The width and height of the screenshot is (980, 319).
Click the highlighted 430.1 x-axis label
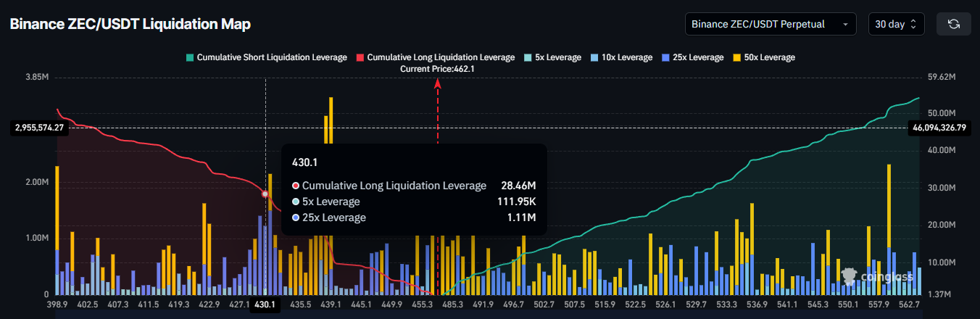click(265, 305)
